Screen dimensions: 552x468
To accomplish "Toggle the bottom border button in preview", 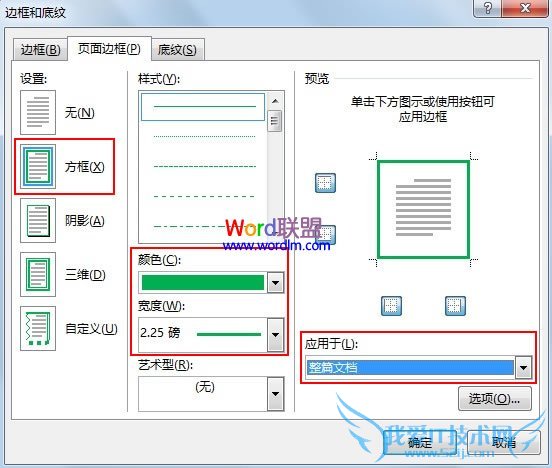I will [x=326, y=235].
